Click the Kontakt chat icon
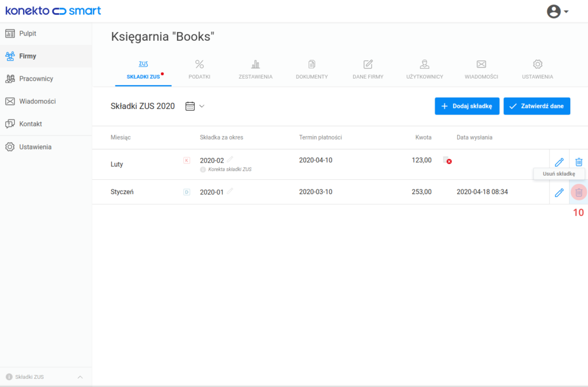This screenshot has height=387, width=588. [10, 124]
